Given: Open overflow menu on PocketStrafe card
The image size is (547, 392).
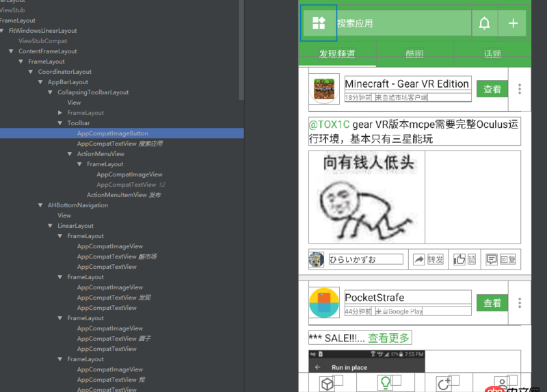Looking at the screenshot, I should (x=520, y=302).
